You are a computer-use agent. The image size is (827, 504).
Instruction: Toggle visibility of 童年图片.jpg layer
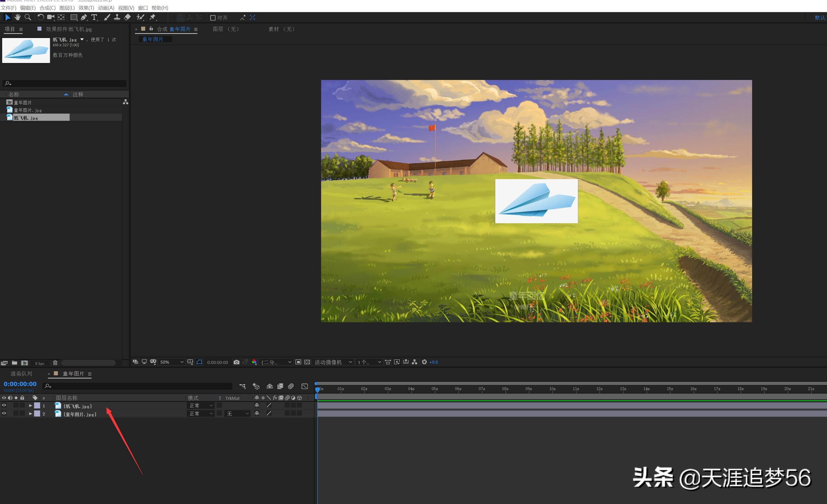pyautogui.click(x=4, y=413)
